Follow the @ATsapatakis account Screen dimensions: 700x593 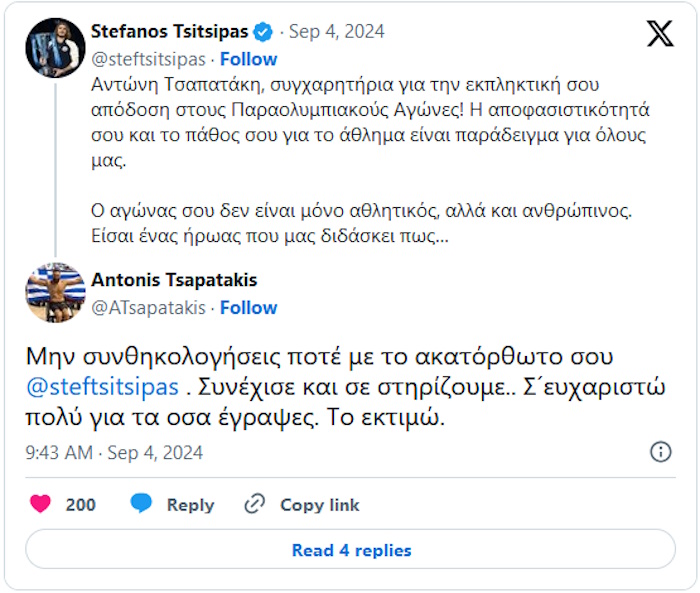coord(249,307)
